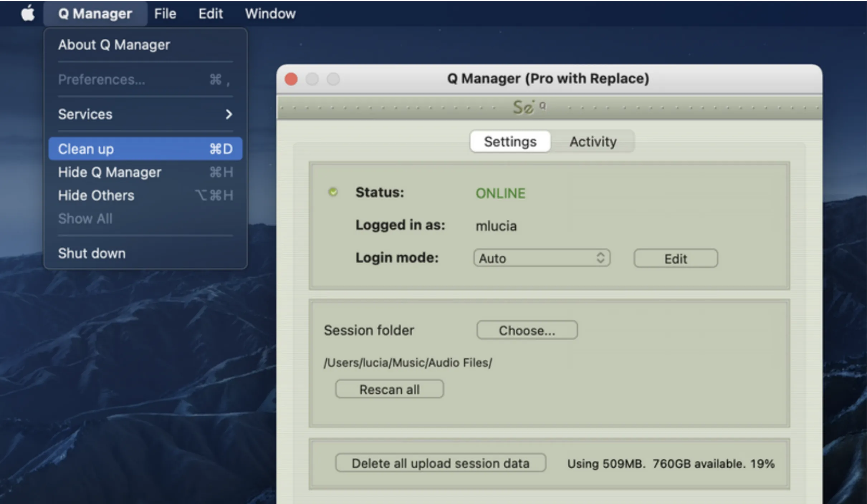Click the Source-Connect logo in header

pyautogui.click(x=529, y=107)
